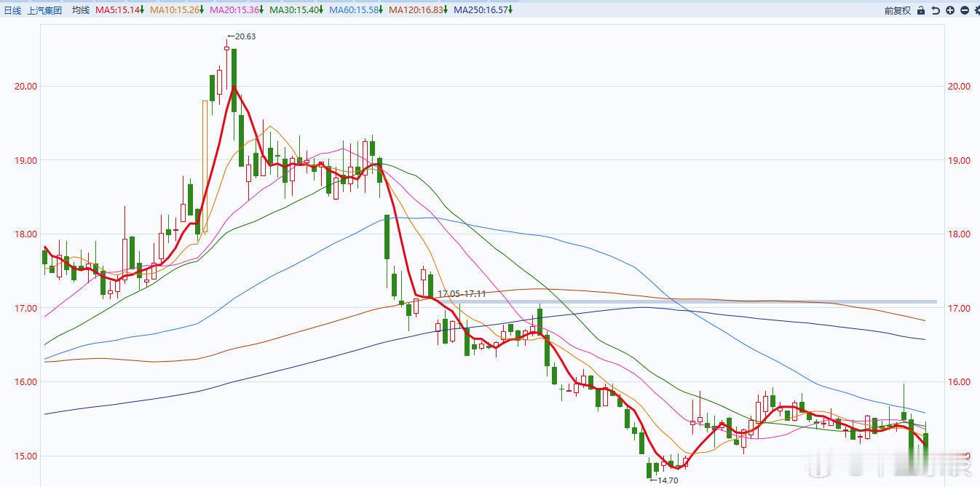Zoom in with the plus icon
Viewport: 980px width, 487px height.
coord(950,10)
